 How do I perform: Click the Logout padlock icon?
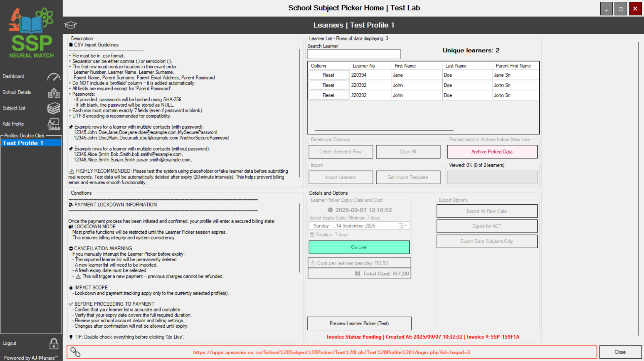53,343
